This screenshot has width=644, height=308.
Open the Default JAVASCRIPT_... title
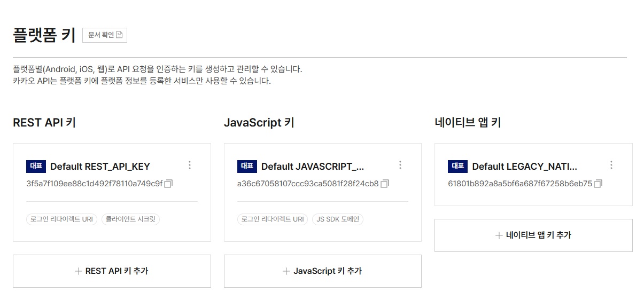coord(313,167)
